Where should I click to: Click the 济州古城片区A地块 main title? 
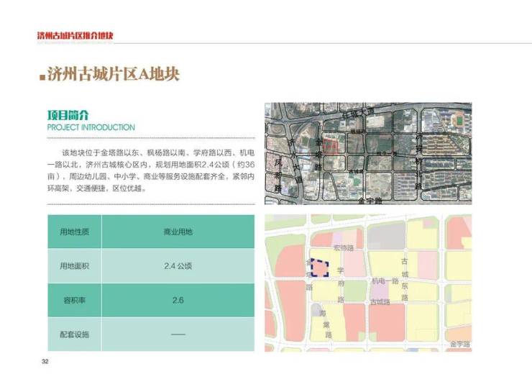112,75
